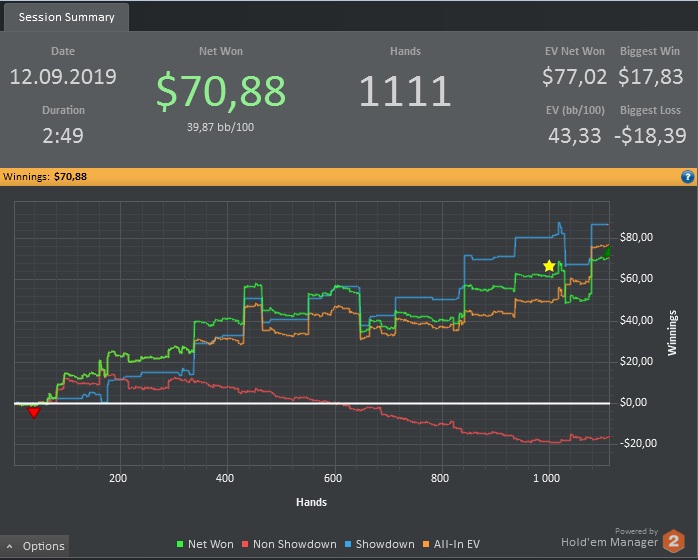Click the Net Won value $70,88
This screenshot has height=560, width=698.
[221, 91]
